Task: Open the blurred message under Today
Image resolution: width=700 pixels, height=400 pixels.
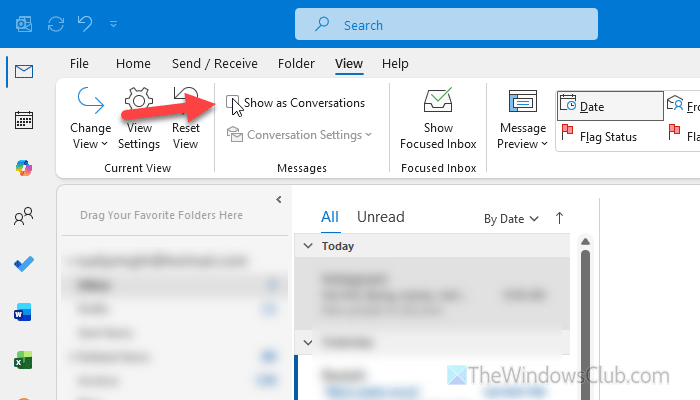Action: [x=432, y=294]
